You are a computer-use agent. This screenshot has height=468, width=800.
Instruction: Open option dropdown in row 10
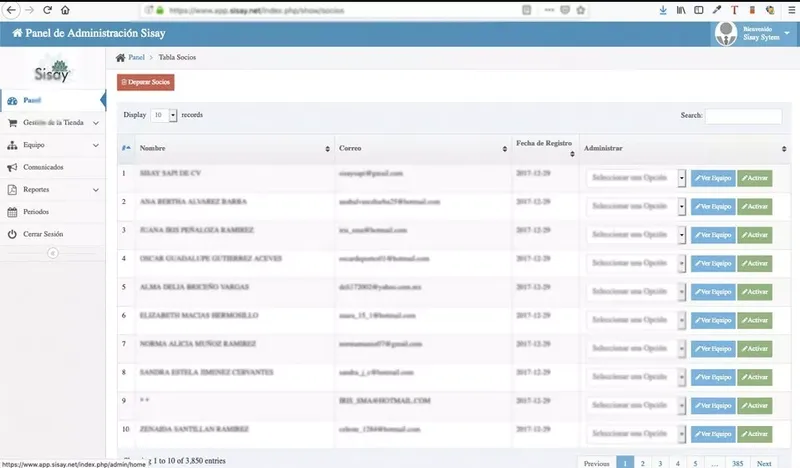coord(636,434)
